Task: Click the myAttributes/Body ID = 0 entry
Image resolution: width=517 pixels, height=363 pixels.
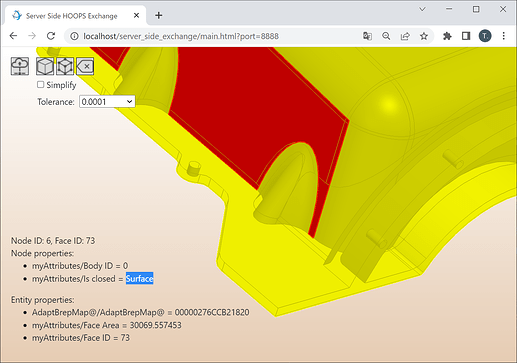Action: pos(80,266)
